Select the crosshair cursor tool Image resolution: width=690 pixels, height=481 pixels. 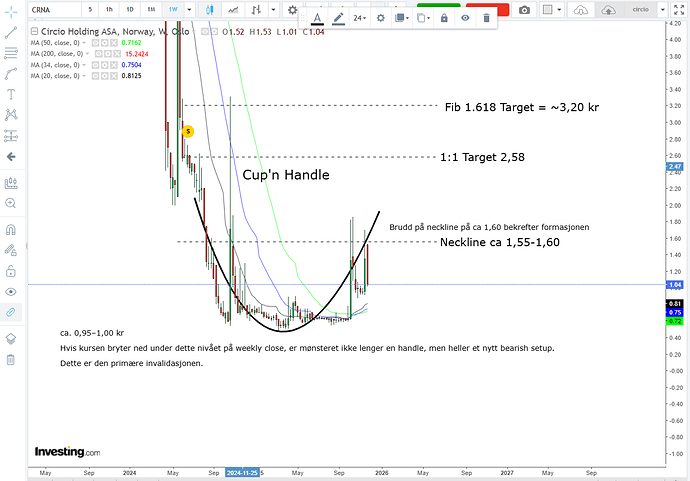[11, 12]
